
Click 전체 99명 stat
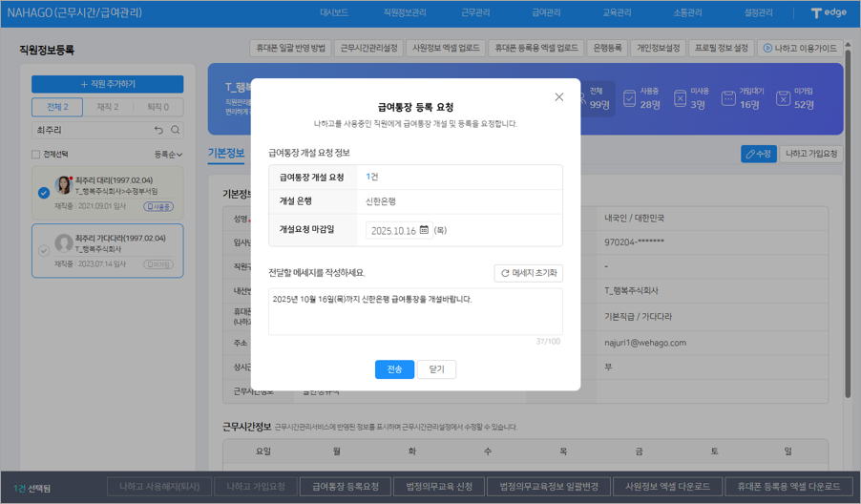[x=599, y=98]
